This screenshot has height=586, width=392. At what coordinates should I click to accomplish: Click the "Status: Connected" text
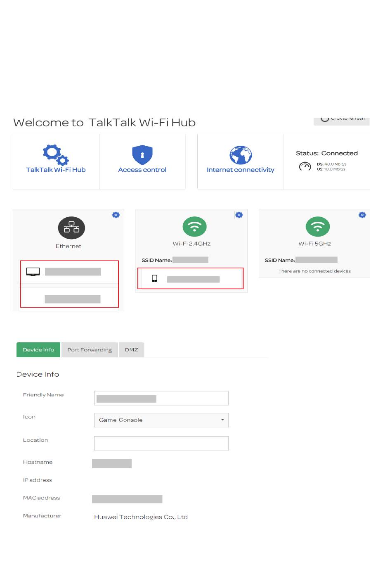coord(327,153)
